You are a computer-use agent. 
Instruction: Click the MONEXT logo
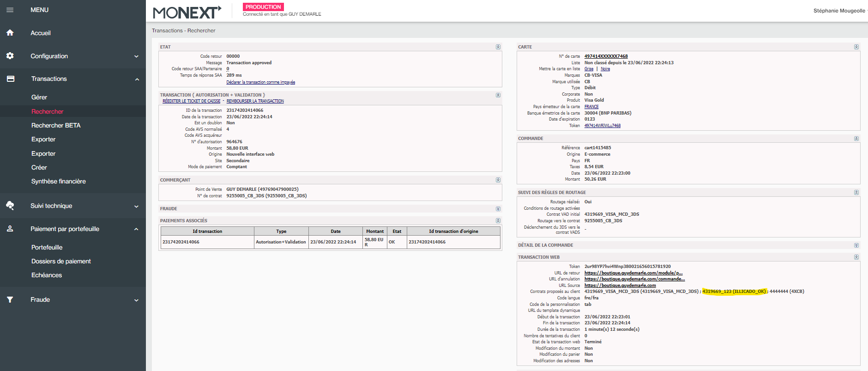(x=187, y=12)
